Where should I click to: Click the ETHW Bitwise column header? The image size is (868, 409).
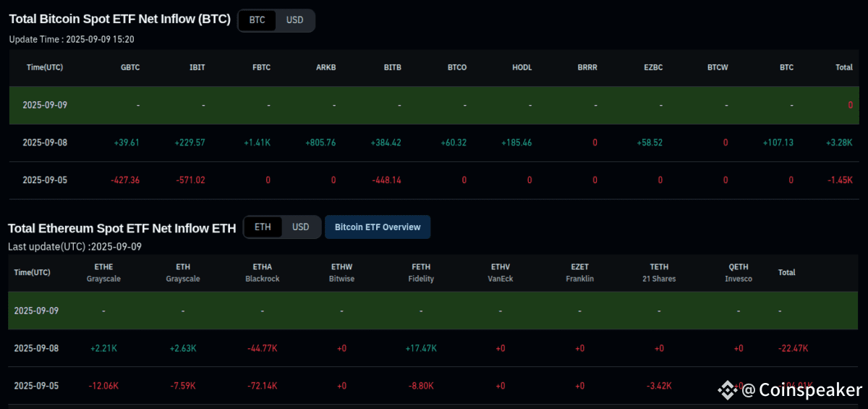point(341,272)
